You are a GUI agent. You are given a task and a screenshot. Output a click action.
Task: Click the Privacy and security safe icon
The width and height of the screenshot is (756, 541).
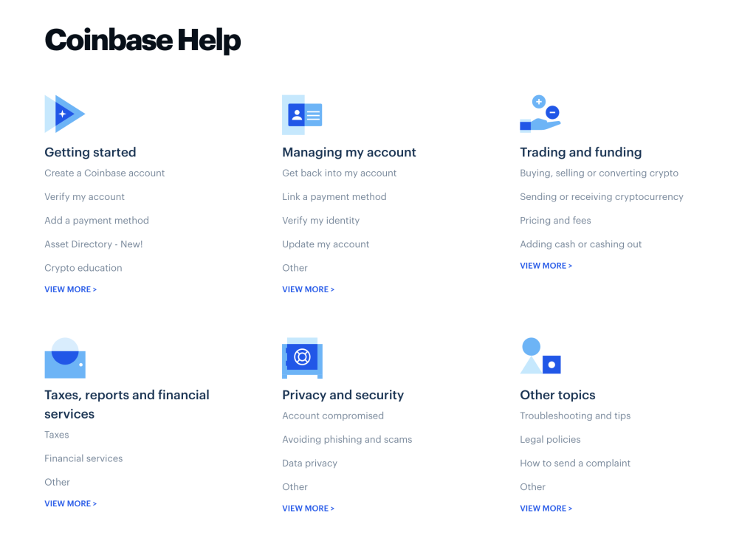(x=302, y=358)
